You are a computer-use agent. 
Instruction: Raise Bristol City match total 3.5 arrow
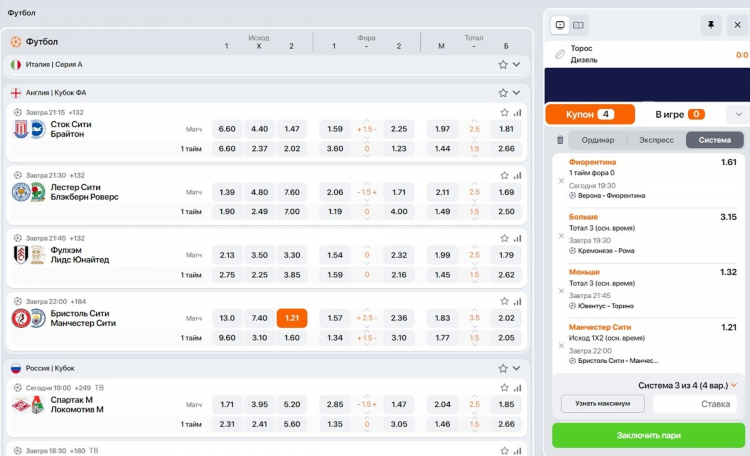click(x=474, y=310)
